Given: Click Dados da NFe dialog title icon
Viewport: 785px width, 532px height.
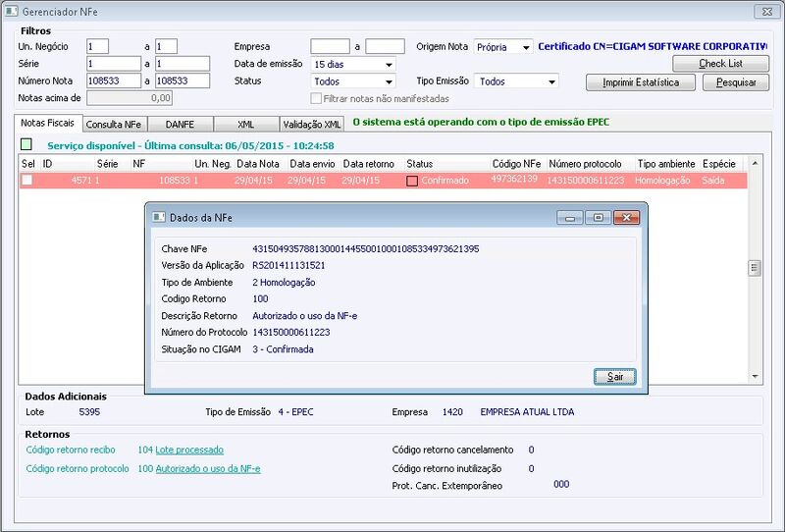Looking at the screenshot, I should pos(159,217).
